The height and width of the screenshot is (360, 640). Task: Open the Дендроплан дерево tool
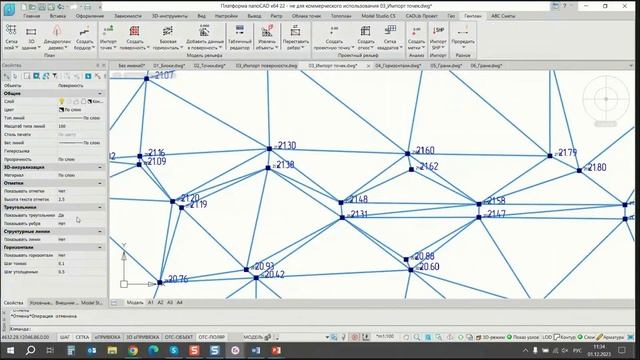coord(57,37)
